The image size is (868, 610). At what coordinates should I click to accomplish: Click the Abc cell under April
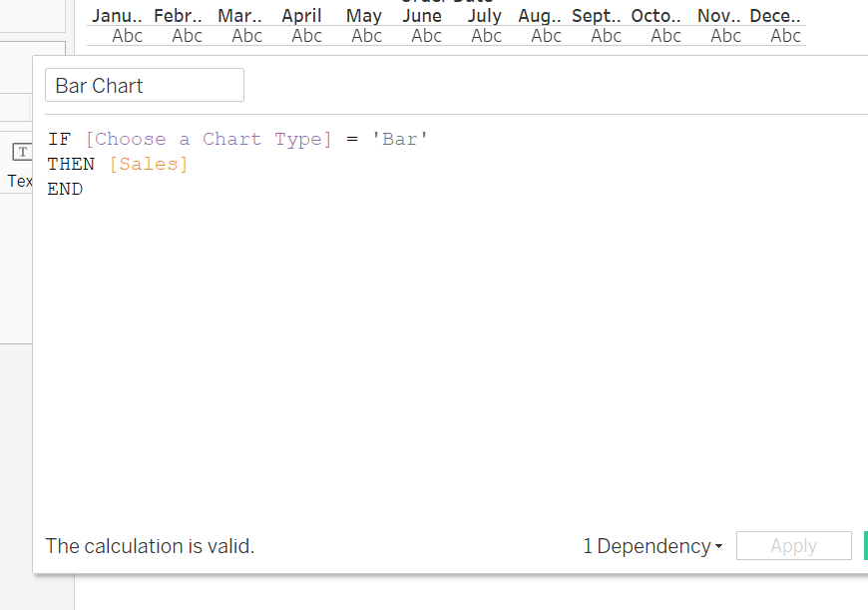306,36
